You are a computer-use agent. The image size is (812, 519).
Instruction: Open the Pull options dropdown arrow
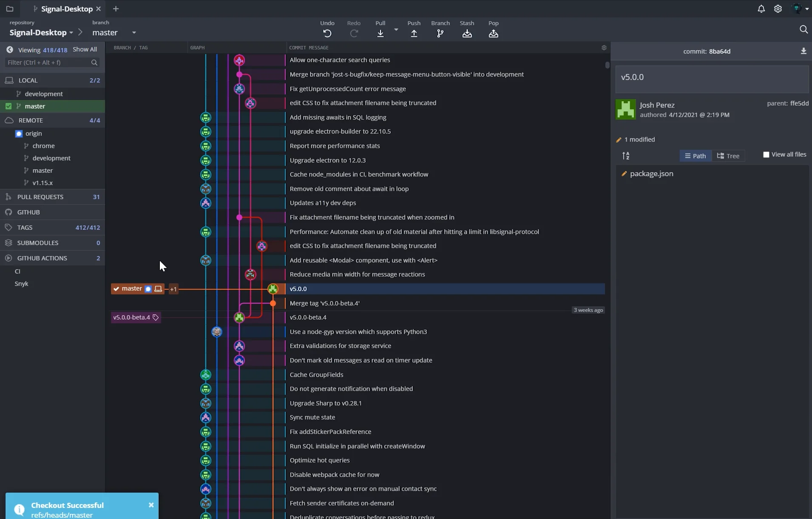pyautogui.click(x=396, y=29)
